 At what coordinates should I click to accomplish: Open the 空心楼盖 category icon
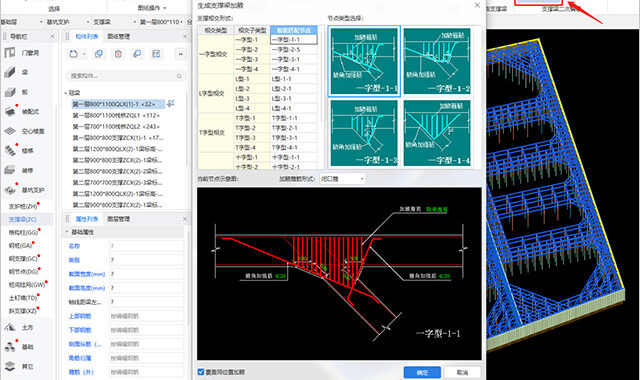(10, 131)
